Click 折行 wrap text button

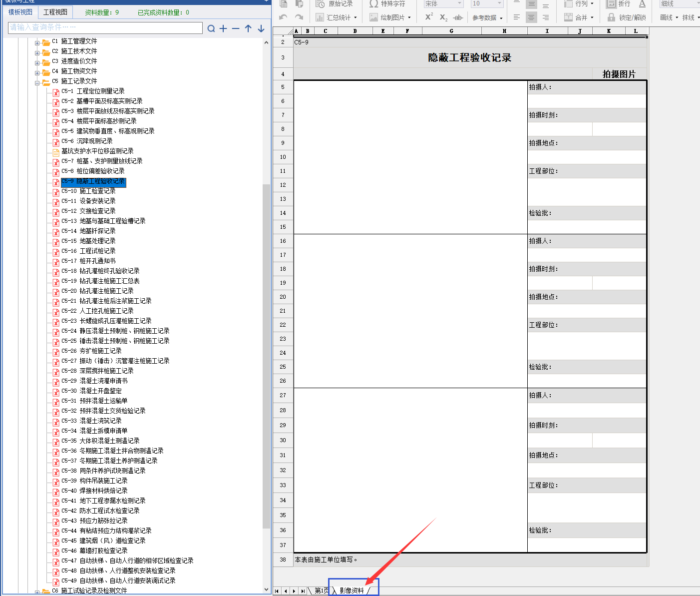click(618, 4)
